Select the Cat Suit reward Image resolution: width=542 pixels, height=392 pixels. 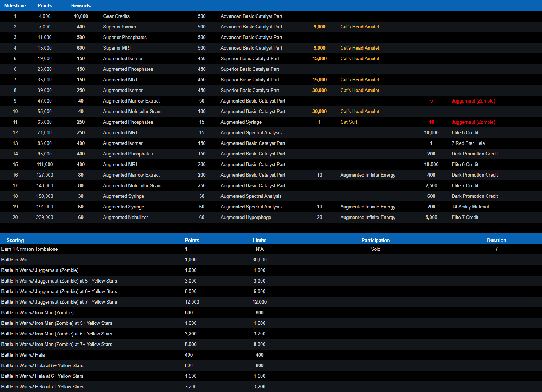coord(349,122)
